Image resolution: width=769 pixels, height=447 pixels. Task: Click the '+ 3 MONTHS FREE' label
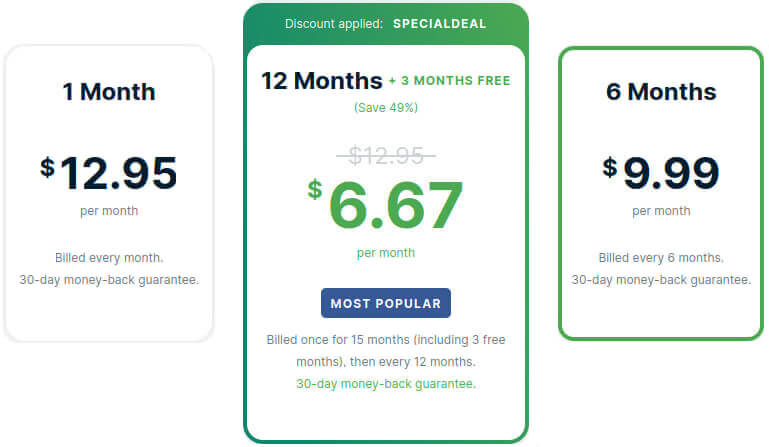tap(450, 80)
